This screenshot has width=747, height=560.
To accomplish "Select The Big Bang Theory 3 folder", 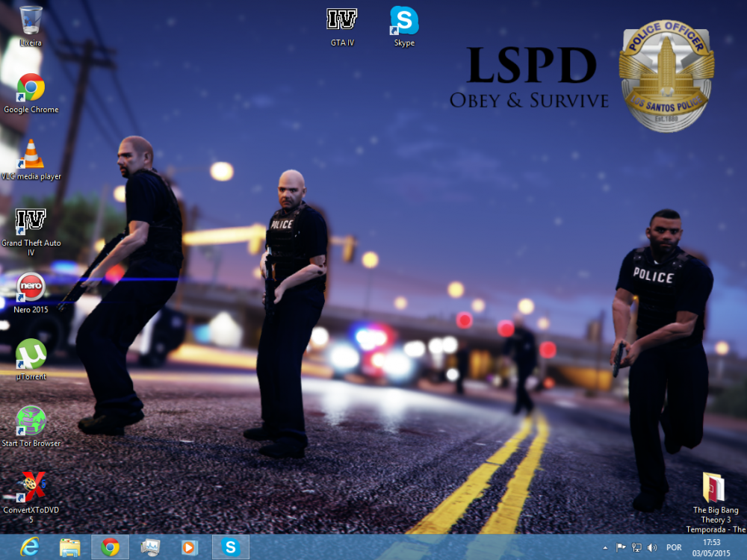I will click(x=716, y=503).
